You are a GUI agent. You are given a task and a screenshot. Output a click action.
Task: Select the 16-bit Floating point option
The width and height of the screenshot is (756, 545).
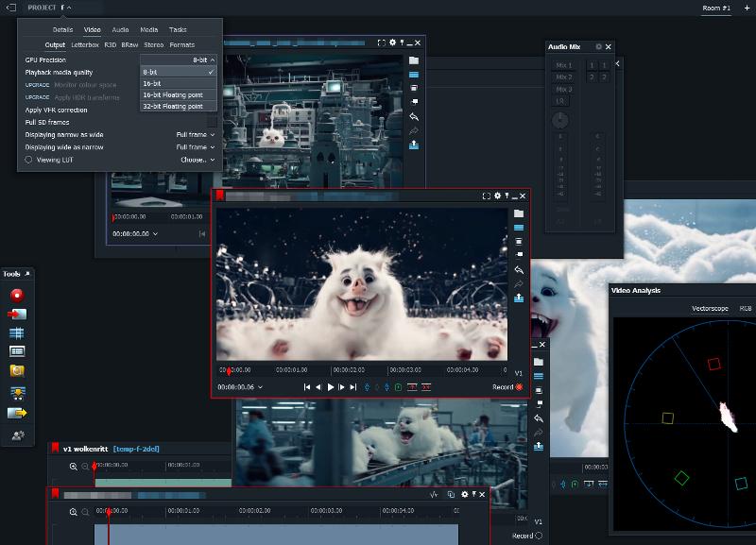tap(179, 95)
